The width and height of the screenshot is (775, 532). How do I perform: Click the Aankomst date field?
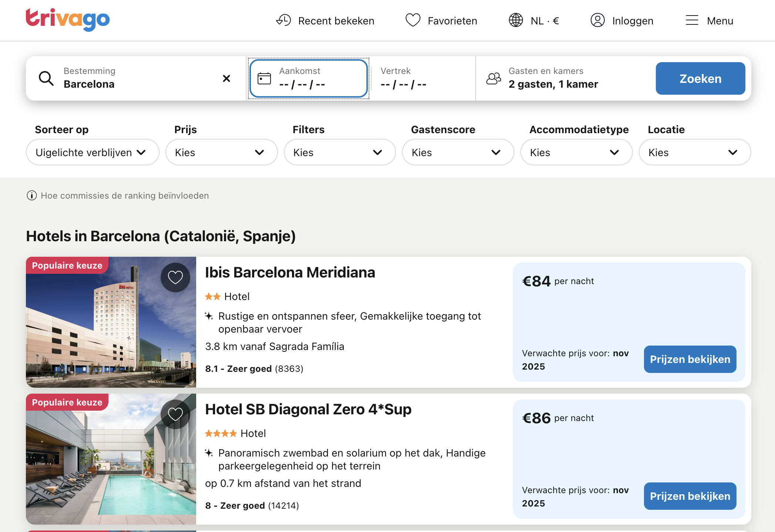tap(309, 78)
